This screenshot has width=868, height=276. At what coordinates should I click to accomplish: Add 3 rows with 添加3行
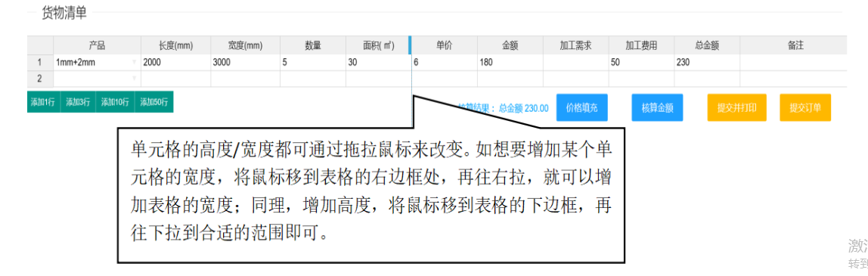coord(77,102)
